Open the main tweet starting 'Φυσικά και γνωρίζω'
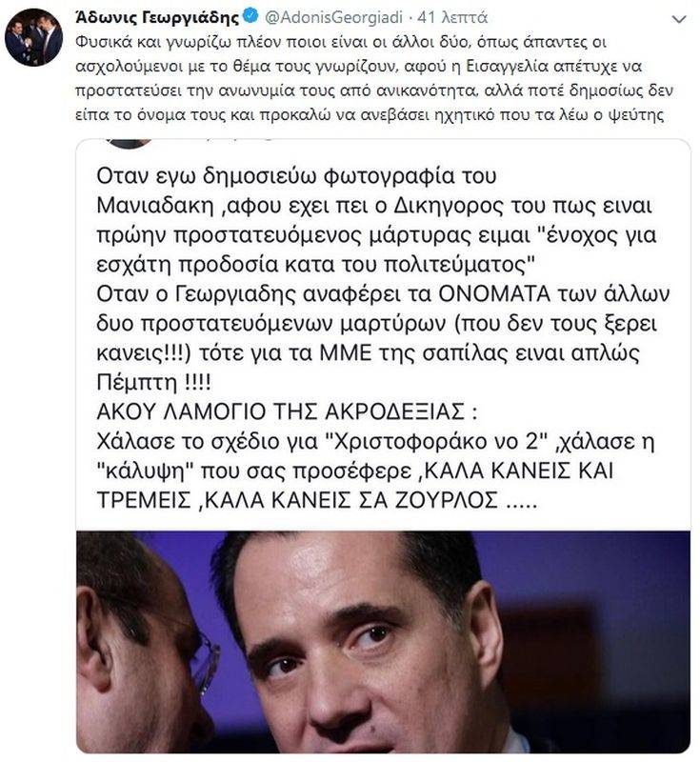The image size is (700, 762). (374, 79)
